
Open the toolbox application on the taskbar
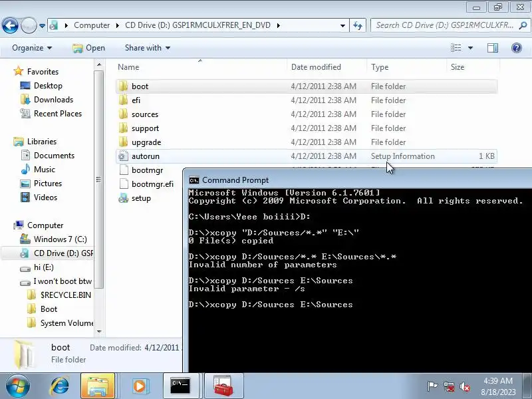223,386
